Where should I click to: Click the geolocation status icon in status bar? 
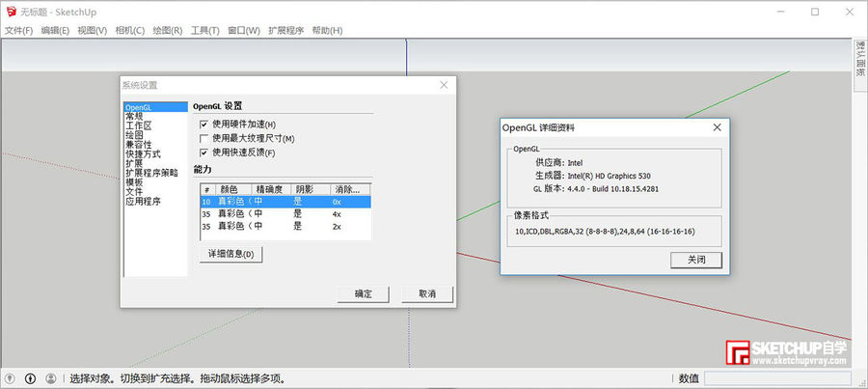(10, 378)
